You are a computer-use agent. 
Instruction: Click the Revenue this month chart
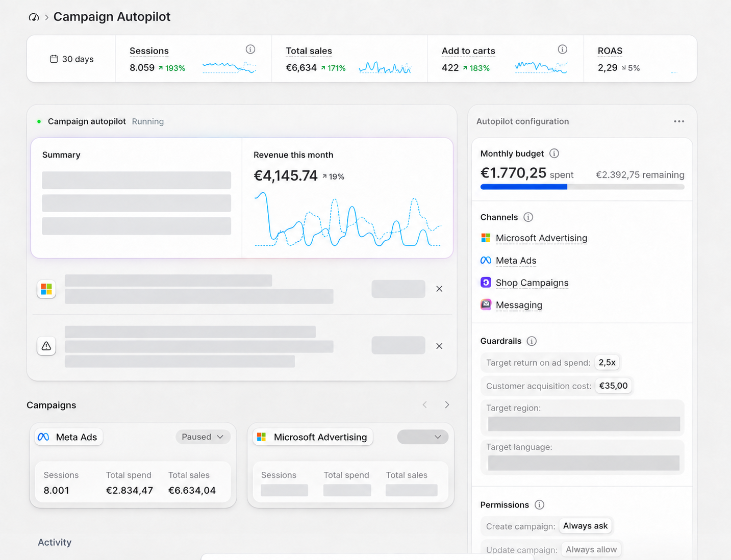pyautogui.click(x=347, y=219)
